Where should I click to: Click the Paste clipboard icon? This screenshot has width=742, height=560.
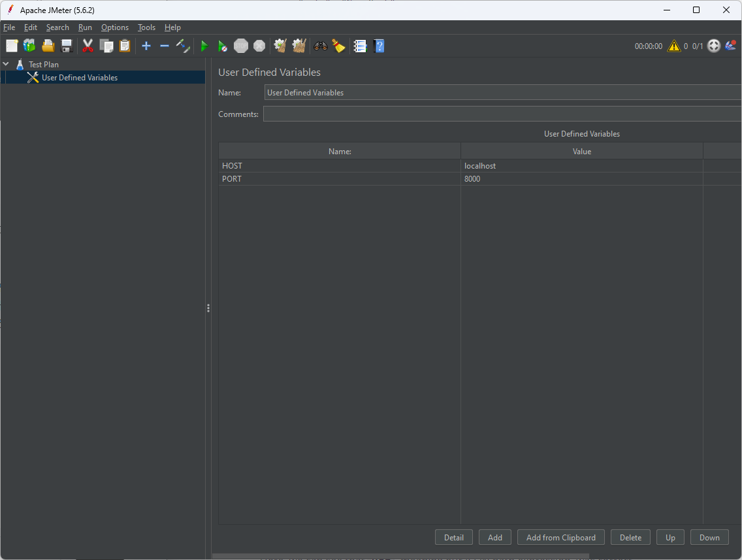point(125,46)
